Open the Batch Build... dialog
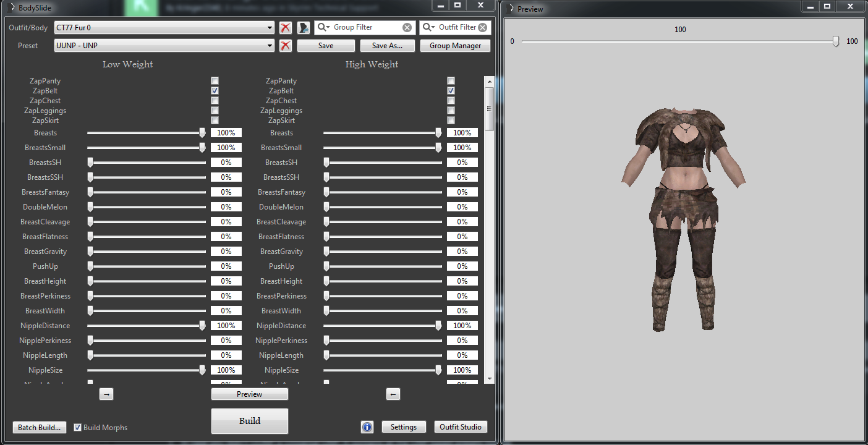This screenshot has height=445, width=868. pos(40,428)
